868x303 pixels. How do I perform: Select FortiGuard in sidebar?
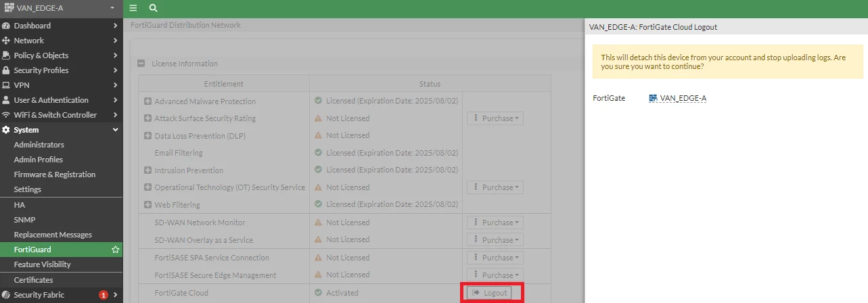61,250
